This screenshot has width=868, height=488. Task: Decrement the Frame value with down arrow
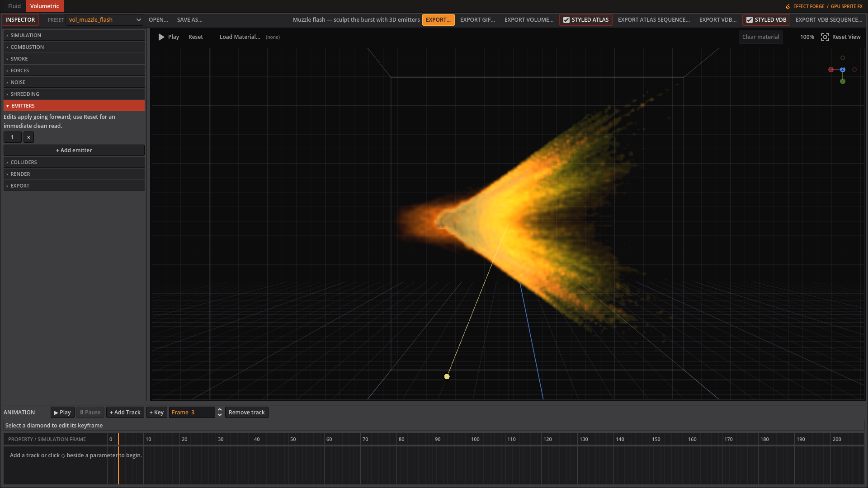point(220,415)
